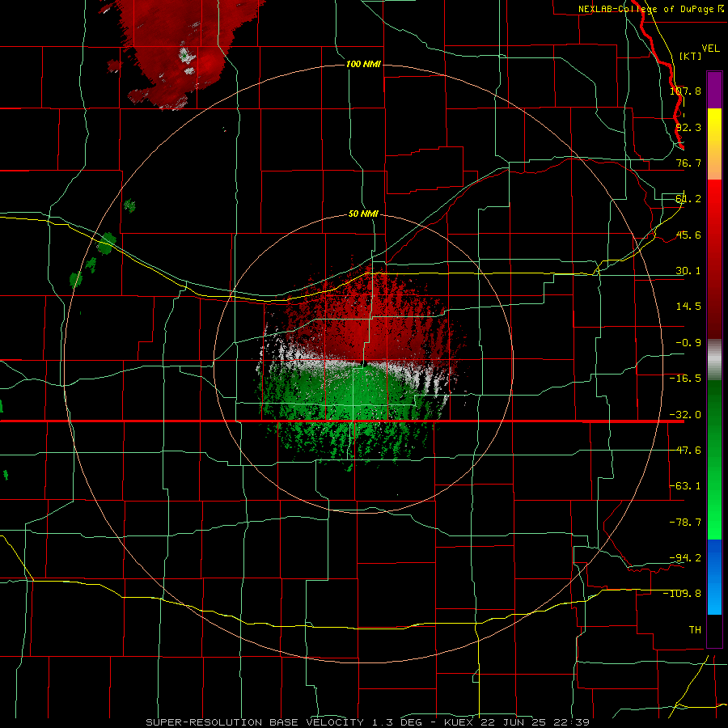
Task: Pick the purple segment of the color bar
Action: 714,90
